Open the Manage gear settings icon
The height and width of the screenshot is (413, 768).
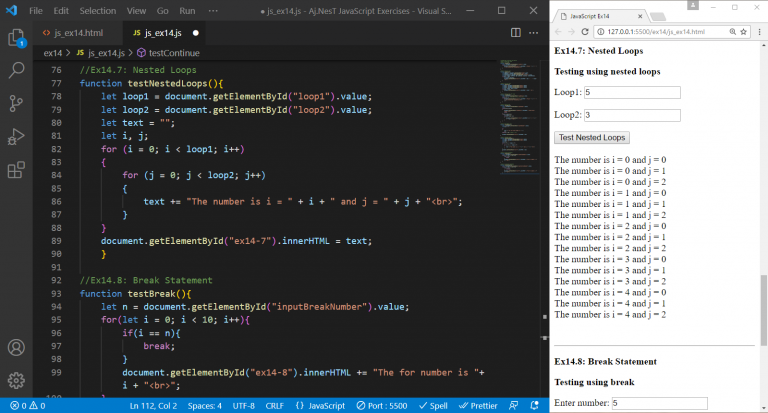(16, 380)
